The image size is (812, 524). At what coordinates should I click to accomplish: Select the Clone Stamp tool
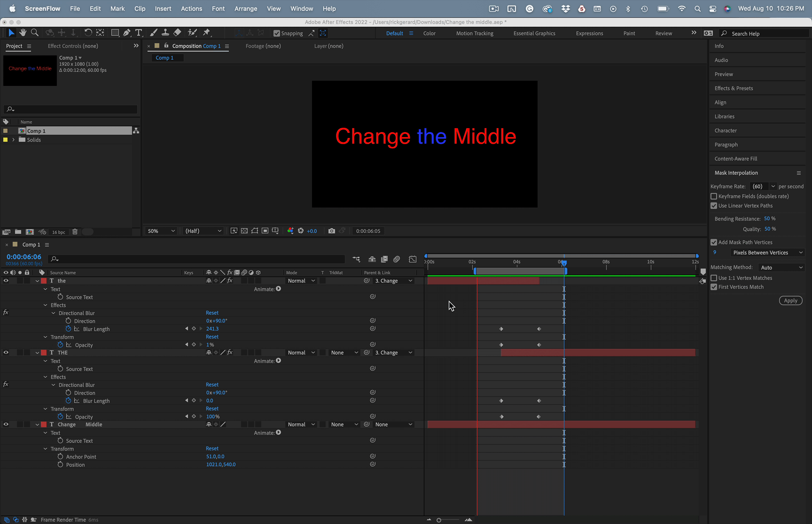click(x=165, y=33)
